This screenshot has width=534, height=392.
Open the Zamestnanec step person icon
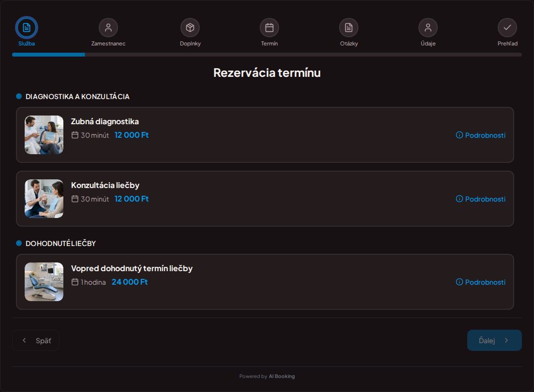point(108,28)
